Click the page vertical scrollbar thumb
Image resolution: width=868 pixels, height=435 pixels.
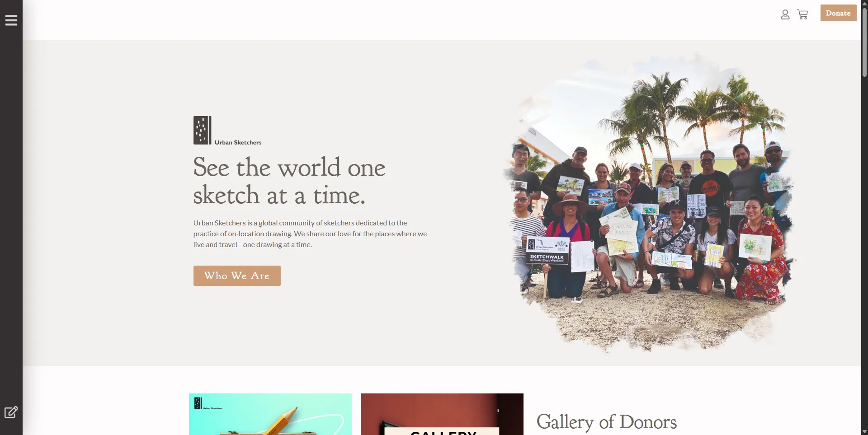864,42
